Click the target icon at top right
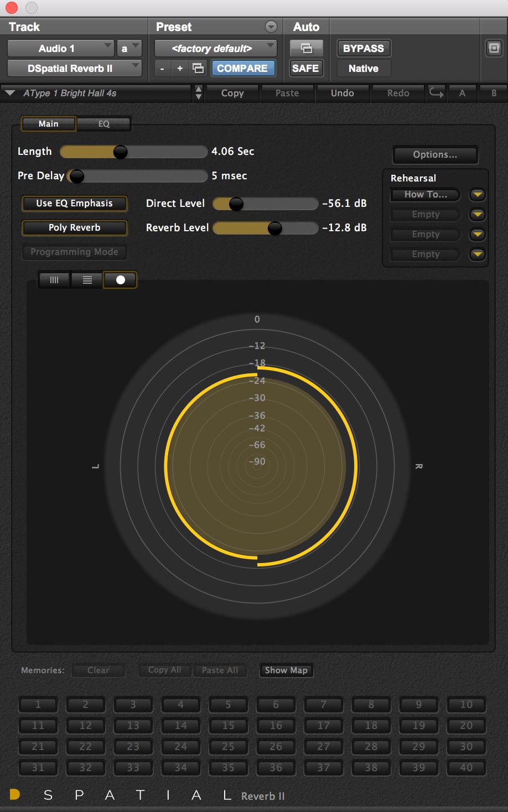This screenshot has height=812, width=508. click(x=493, y=48)
